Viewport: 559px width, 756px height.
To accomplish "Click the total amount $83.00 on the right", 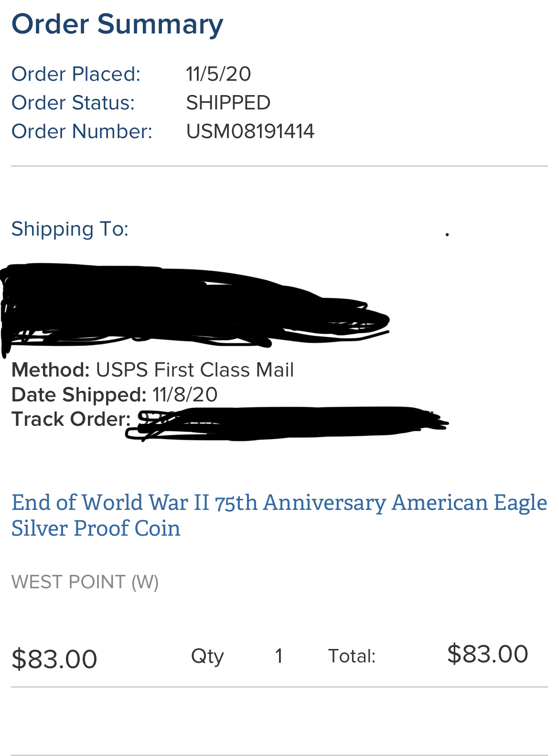I will click(488, 654).
